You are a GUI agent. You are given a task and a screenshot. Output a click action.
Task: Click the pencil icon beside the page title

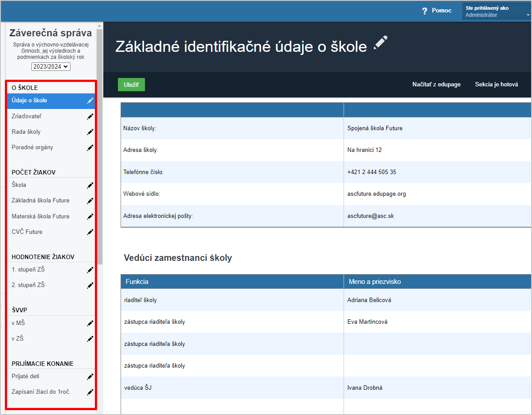coord(380,43)
